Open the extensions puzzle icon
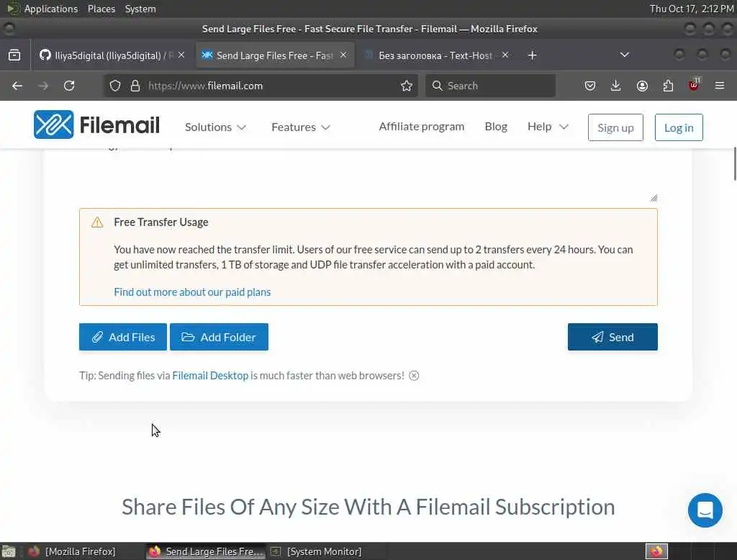Screen dimensions: 737x560 (x=668, y=86)
